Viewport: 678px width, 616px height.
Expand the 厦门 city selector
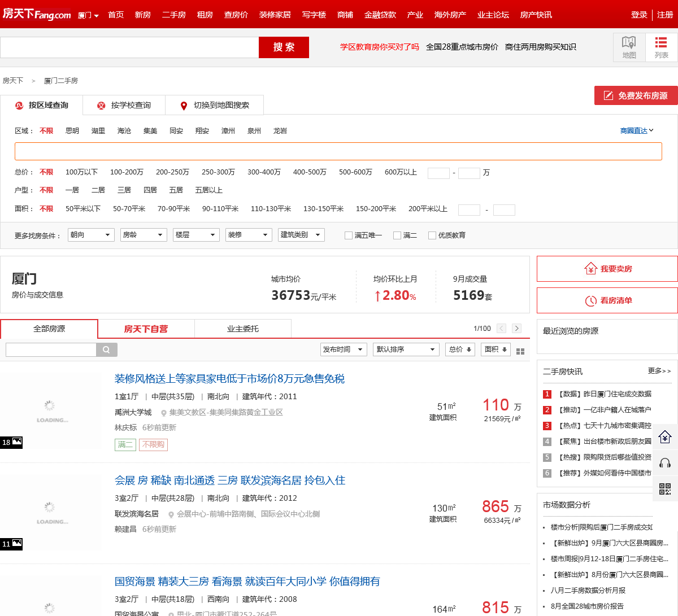tap(88, 15)
